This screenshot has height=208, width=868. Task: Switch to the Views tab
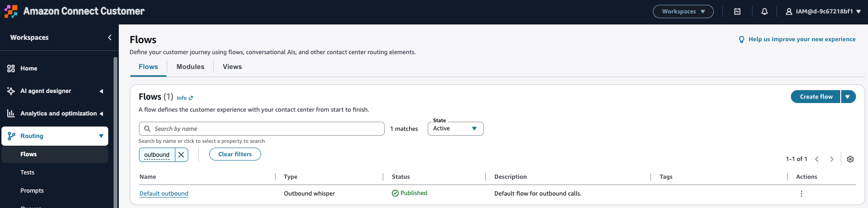pyautogui.click(x=232, y=67)
